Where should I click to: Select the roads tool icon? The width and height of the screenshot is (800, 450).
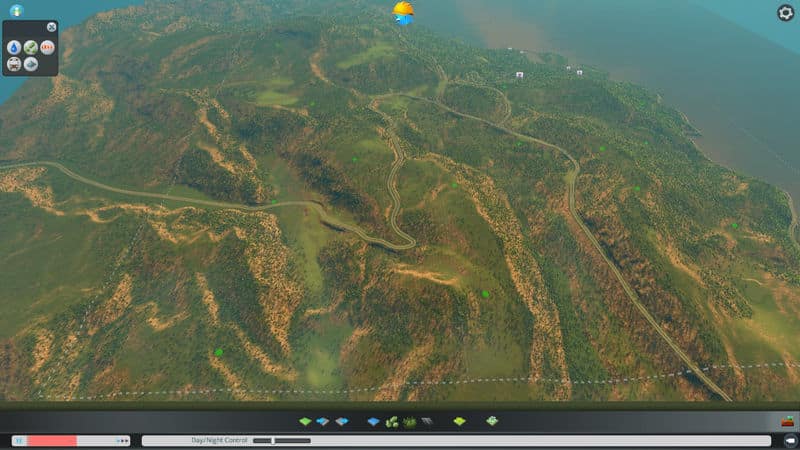pyautogui.click(x=427, y=422)
